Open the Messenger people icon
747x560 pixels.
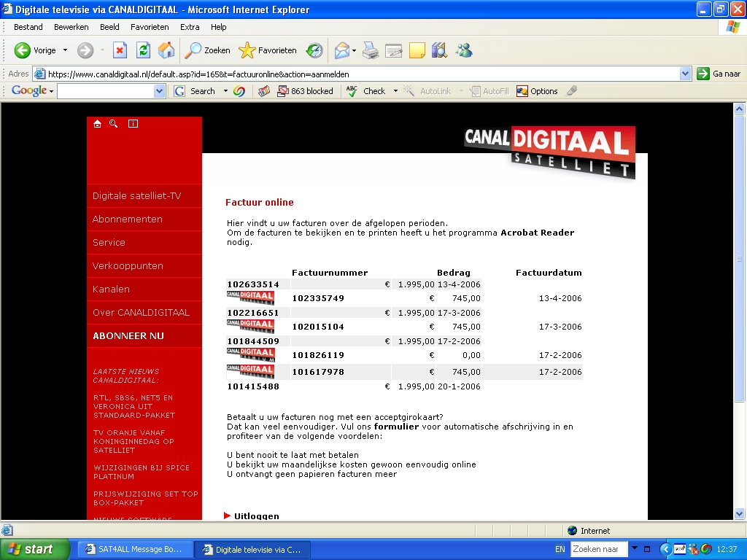tap(463, 50)
